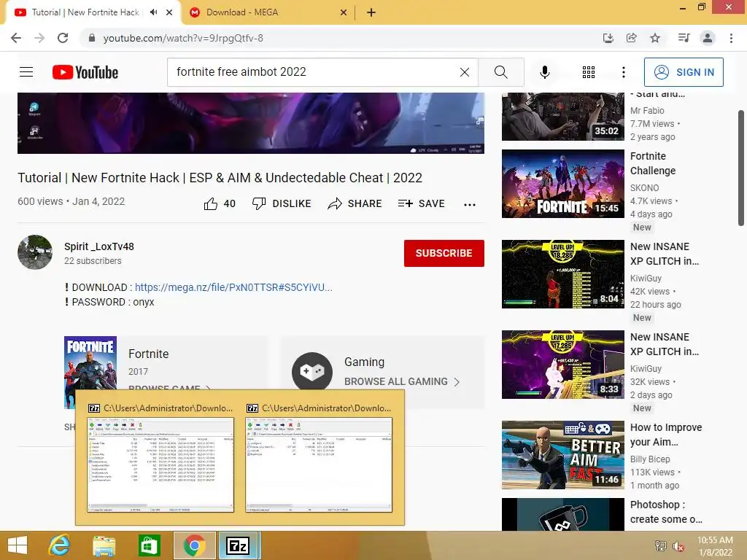Activate voice search microphone

[x=544, y=72]
